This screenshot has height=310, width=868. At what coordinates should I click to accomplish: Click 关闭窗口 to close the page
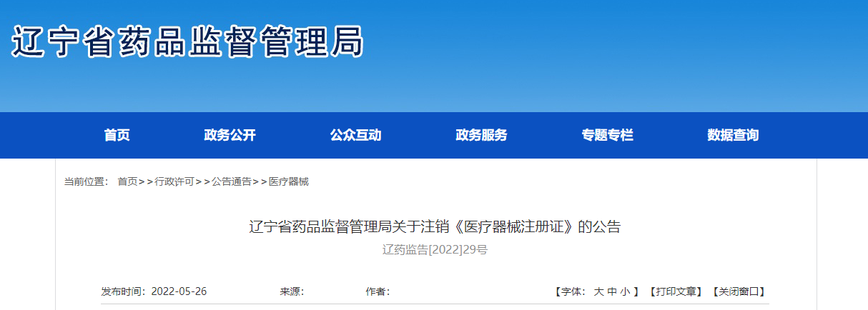click(x=739, y=291)
